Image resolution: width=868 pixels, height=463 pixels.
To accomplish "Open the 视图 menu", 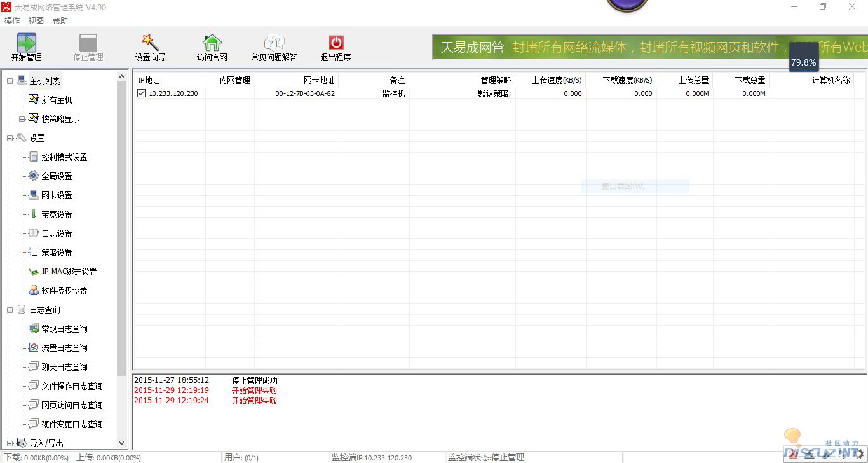I will pyautogui.click(x=36, y=21).
